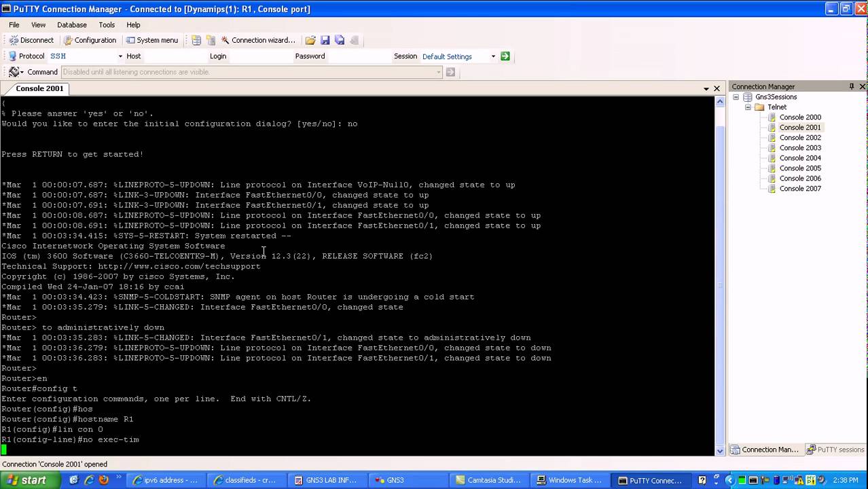Viewport: 868px width, 489px height.
Task: Select Gns3sessions in the tree
Action: click(x=776, y=97)
